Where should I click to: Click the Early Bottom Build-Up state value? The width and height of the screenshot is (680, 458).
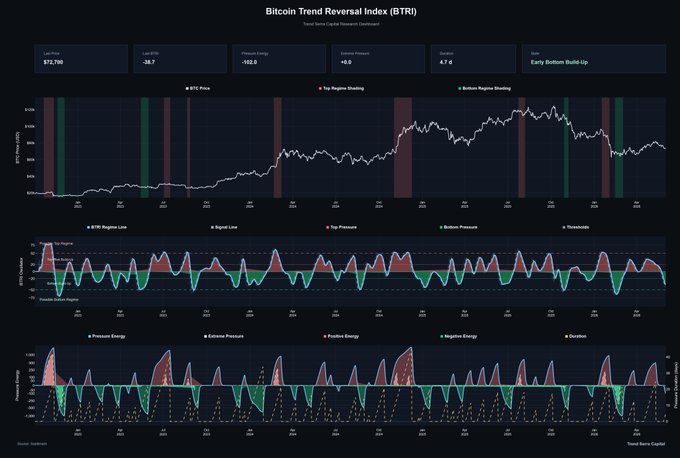[559, 62]
